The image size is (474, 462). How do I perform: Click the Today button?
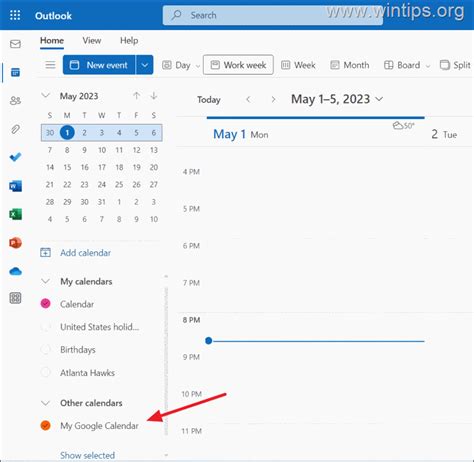point(209,100)
